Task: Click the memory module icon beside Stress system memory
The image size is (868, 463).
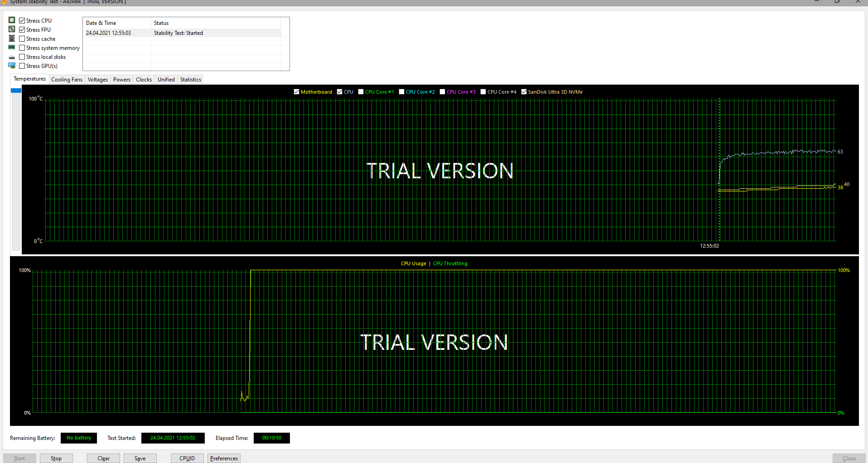Action: tap(12, 48)
